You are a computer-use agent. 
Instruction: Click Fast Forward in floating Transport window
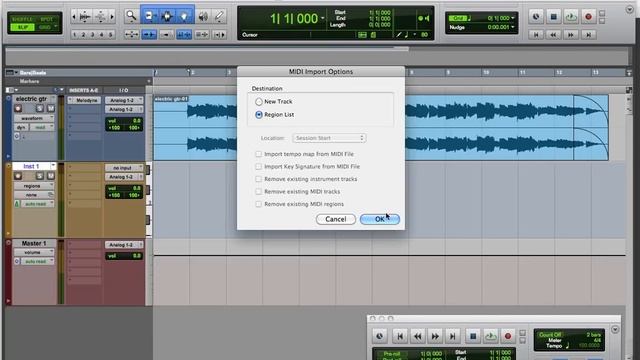coord(435,336)
